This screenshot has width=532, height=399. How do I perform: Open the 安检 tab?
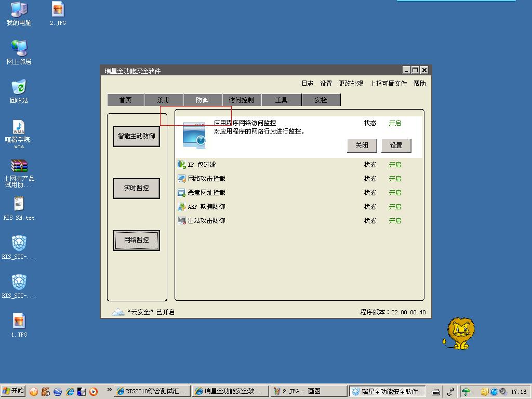pos(321,100)
